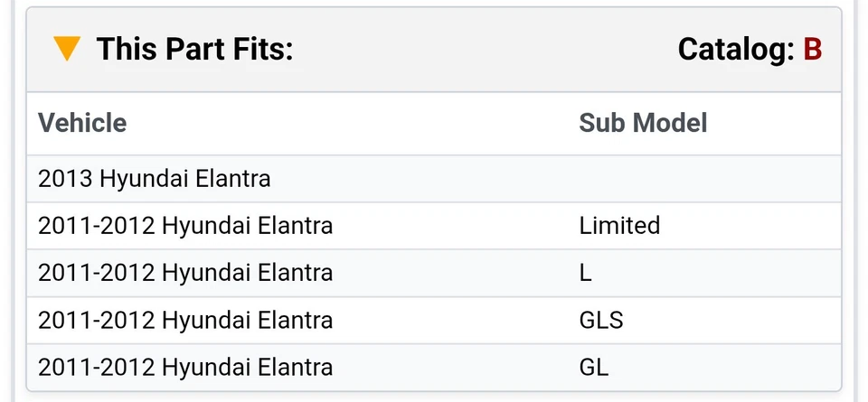868x402 pixels.
Task: Click 2011-2012 Hyundai Elantra text beside Limited
Action: (x=185, y=226)
